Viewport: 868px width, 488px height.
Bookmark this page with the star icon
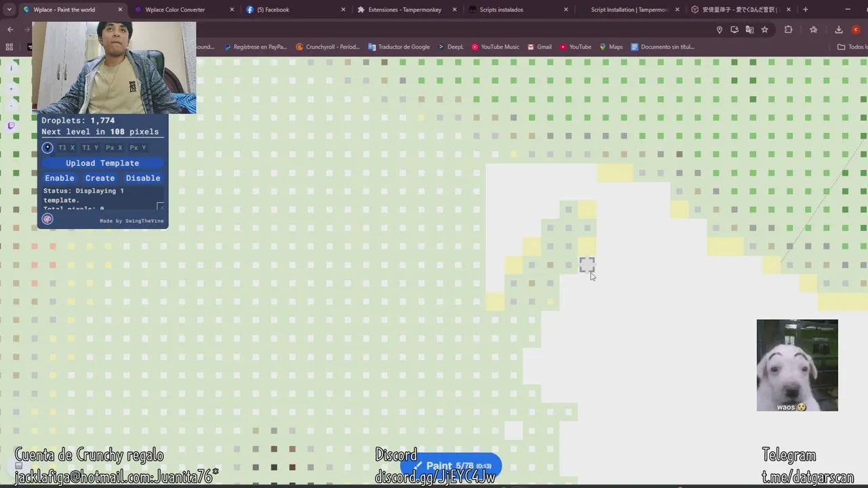coord(765,30)
